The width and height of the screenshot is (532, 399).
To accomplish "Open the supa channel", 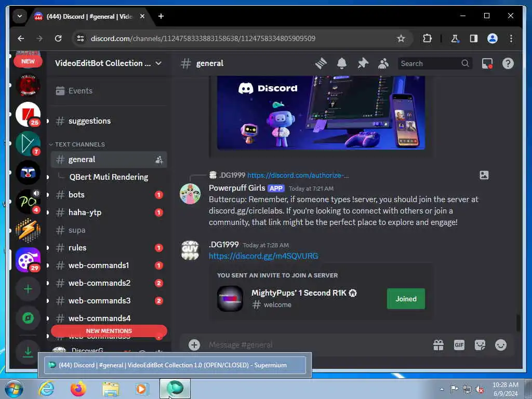I will tap(109, 230).
